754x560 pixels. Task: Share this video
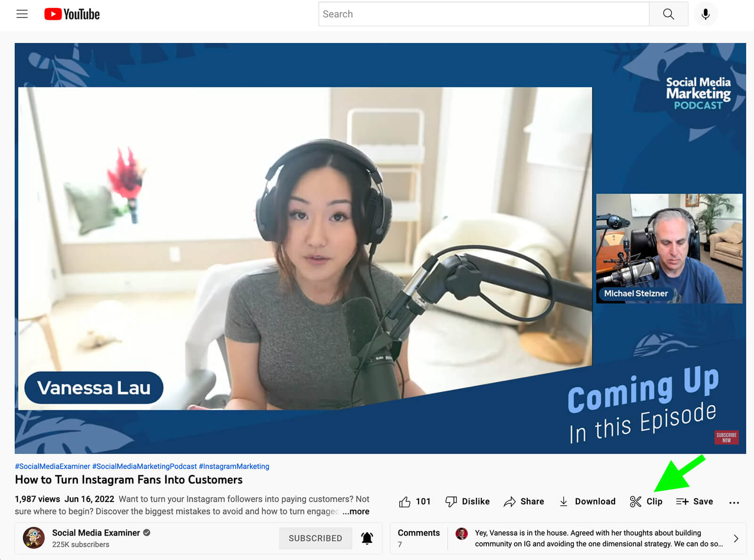click(x=524, y=502)
